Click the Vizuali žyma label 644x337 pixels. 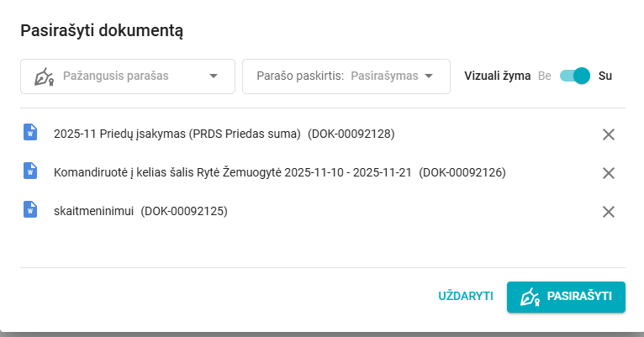click(x=497, y=76)
